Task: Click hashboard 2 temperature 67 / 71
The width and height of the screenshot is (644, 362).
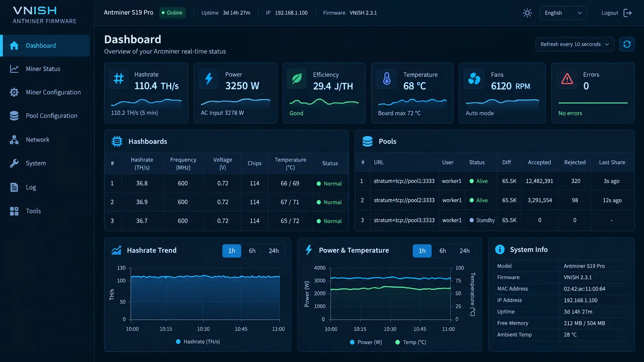Action: point(290,202)
